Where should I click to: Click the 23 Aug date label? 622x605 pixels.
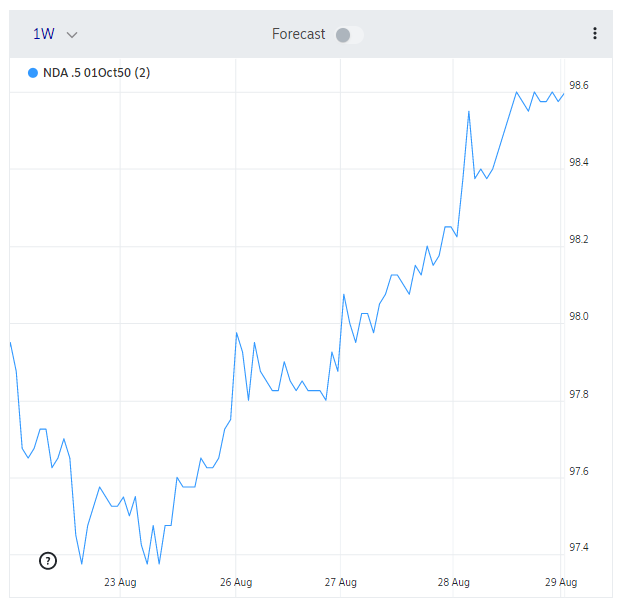point(120,582)
